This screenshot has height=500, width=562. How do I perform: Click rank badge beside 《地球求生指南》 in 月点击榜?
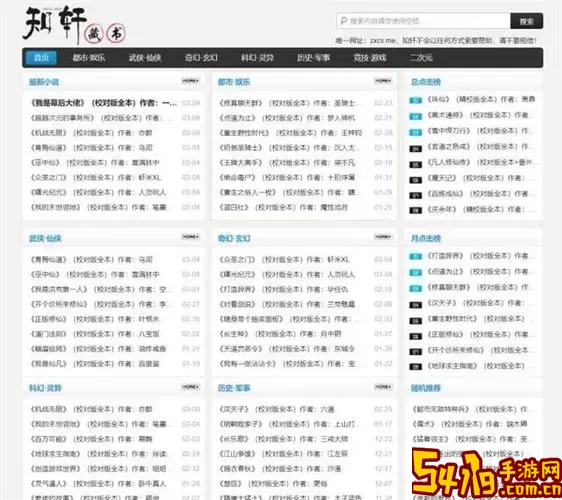(x=416, y=367)
